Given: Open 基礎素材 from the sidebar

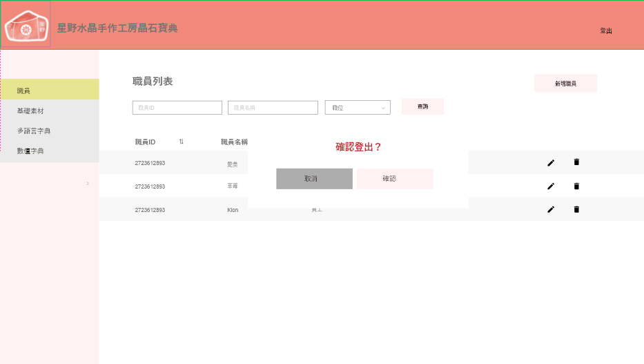Looking at the screenshot, I should tap(50, 111).
